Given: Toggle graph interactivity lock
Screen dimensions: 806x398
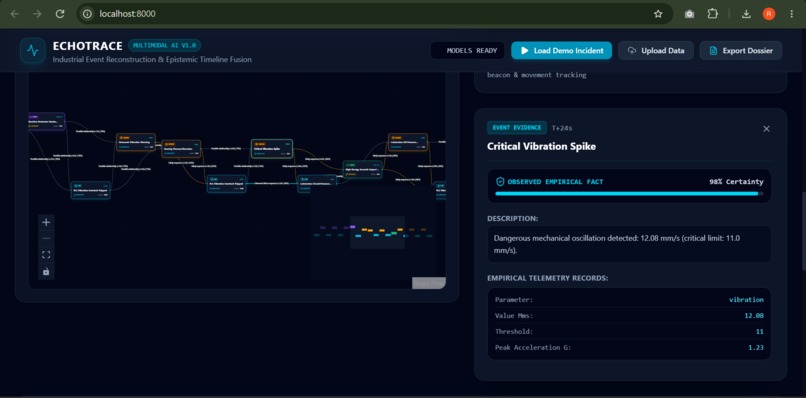Looking at the screenshot, I should 46,272.
